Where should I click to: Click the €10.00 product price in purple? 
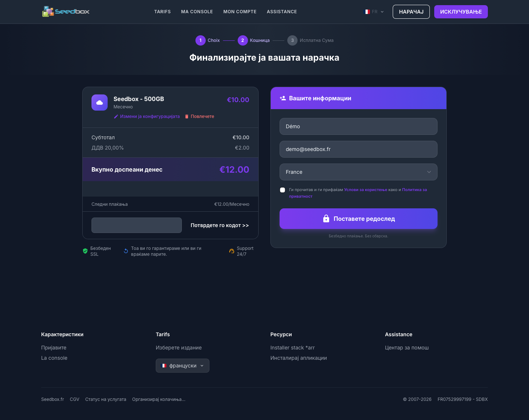click(x=238, y=100)
